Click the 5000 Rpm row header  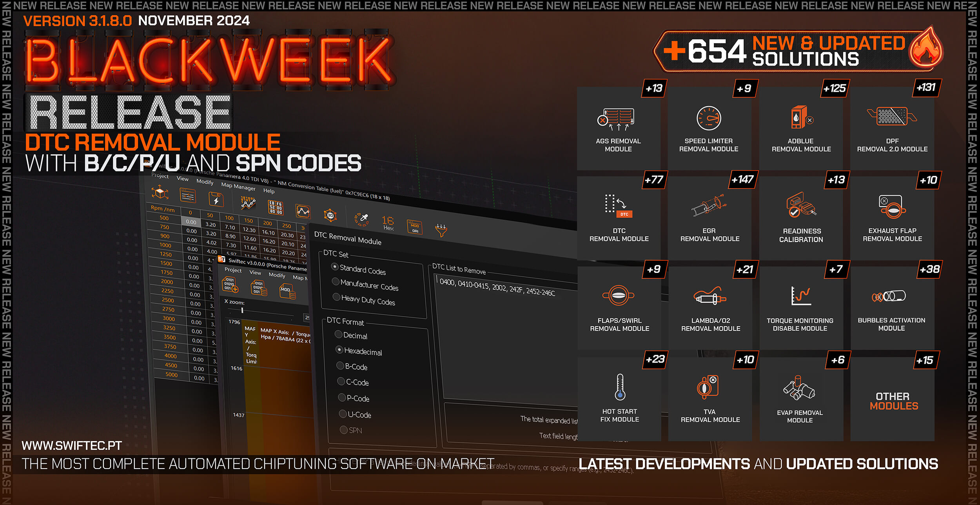(x=171, y=374)
